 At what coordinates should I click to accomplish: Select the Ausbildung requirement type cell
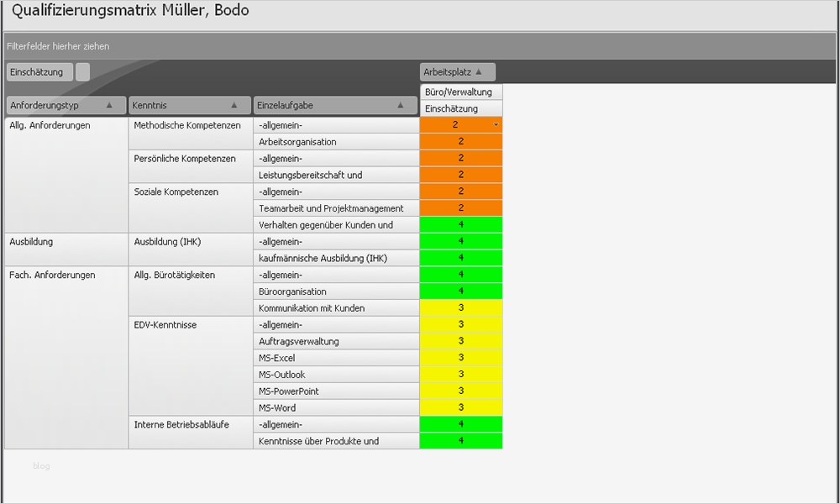point(66,249)
